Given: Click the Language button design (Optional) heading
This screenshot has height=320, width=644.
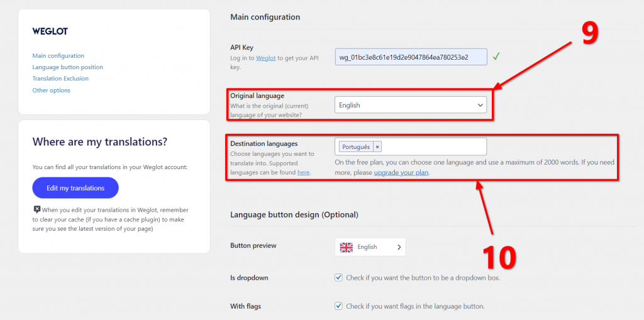Looking at the screenshot, I should coord(294,215).
